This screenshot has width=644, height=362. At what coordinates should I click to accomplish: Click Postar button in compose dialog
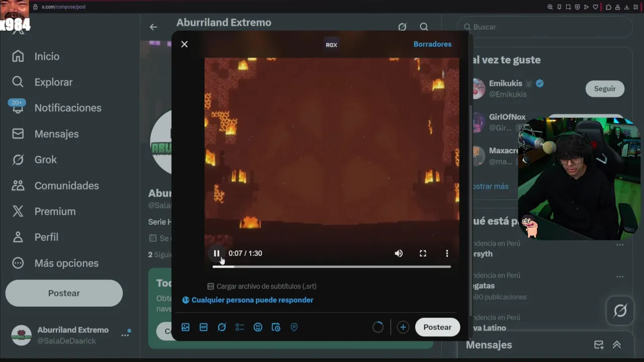click(x=437, y=327)
